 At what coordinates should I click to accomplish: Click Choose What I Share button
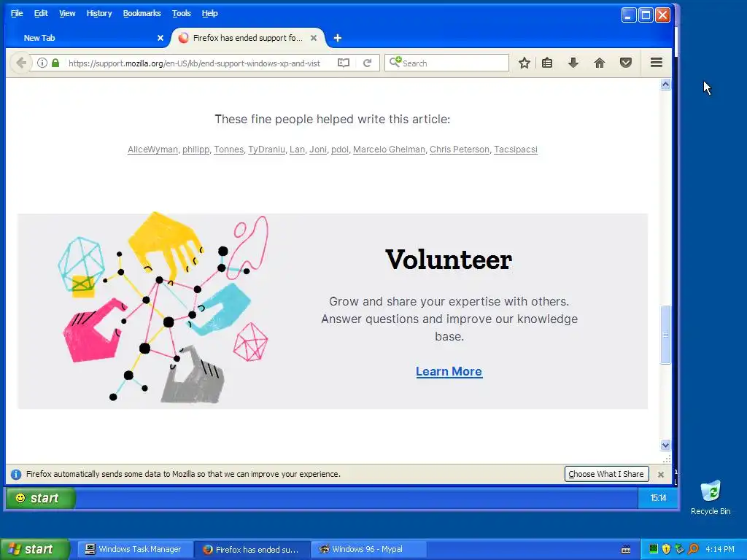click(606, 474)
